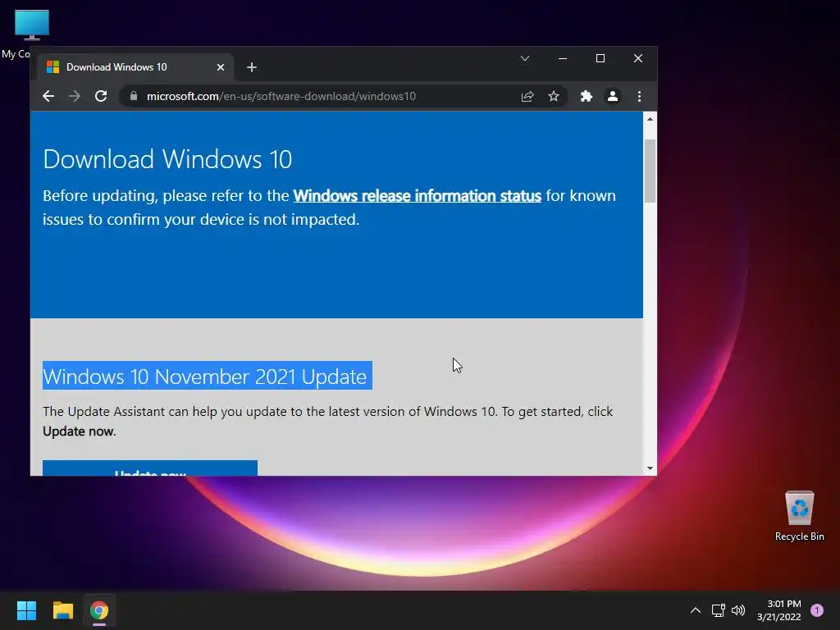Click the Chrome taskbar icon
840x630 pixels.
coord(99,610)
